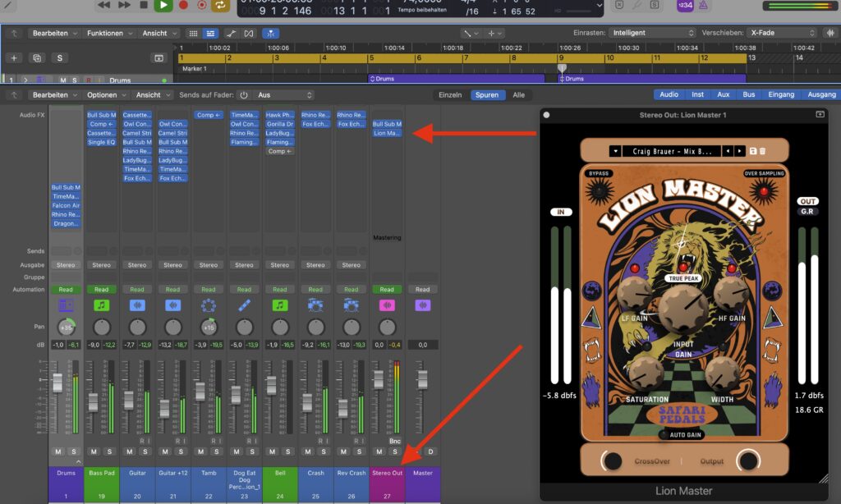Toggle the count-in 1234 button
This screenshot has height=504, width=841.
(685, 5)
